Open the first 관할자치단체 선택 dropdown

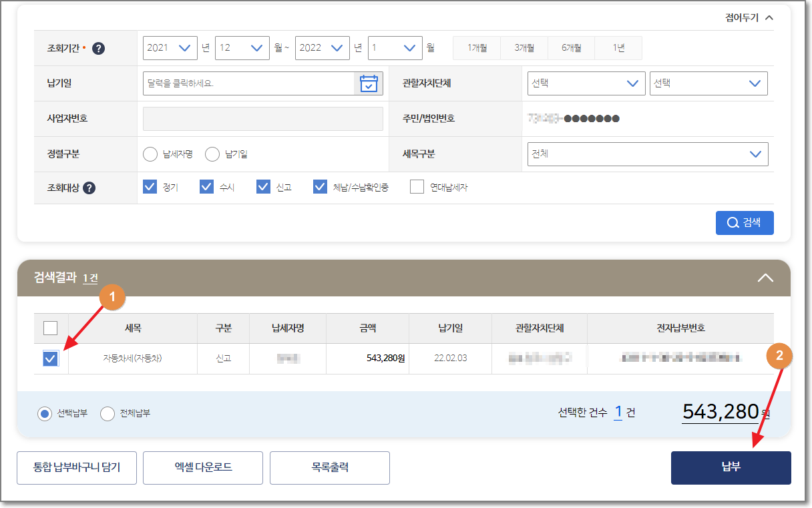tap(586, 83)
